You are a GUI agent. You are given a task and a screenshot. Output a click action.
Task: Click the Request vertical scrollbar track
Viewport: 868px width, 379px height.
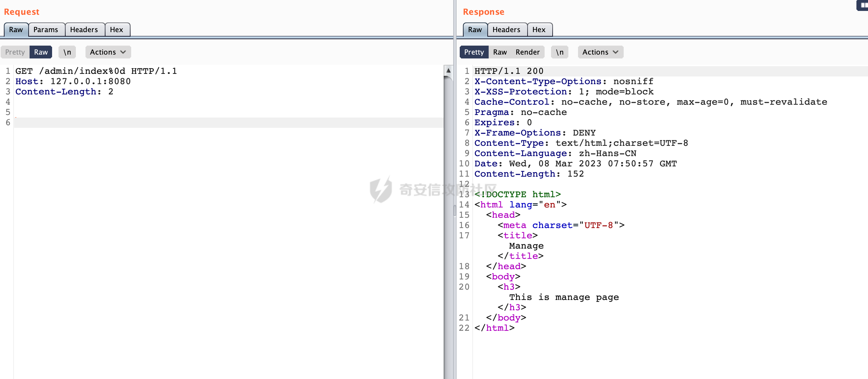click(448, 236)
